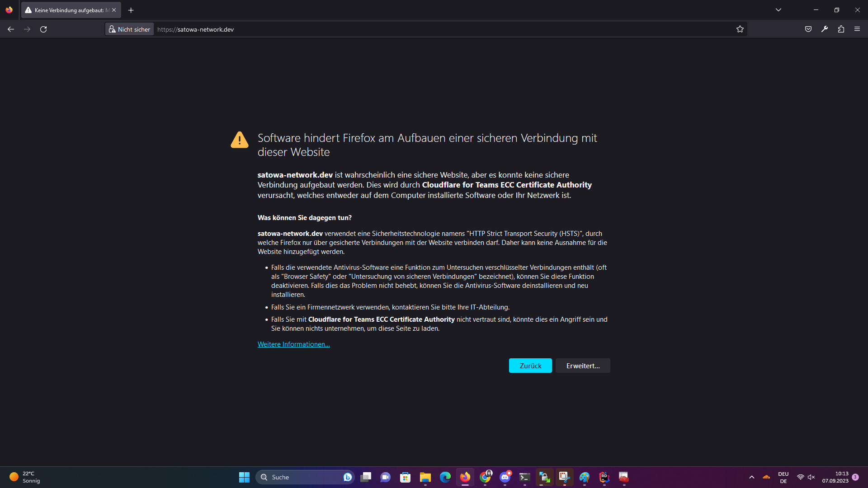Open the Windows Start menu
This screenshot has height=488, width=868.
244,477
